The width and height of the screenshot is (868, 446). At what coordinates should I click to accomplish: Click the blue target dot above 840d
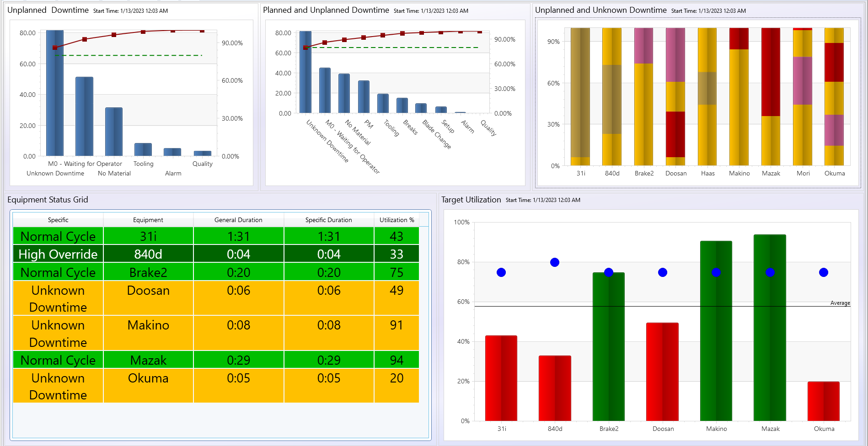tap(554, 262)
